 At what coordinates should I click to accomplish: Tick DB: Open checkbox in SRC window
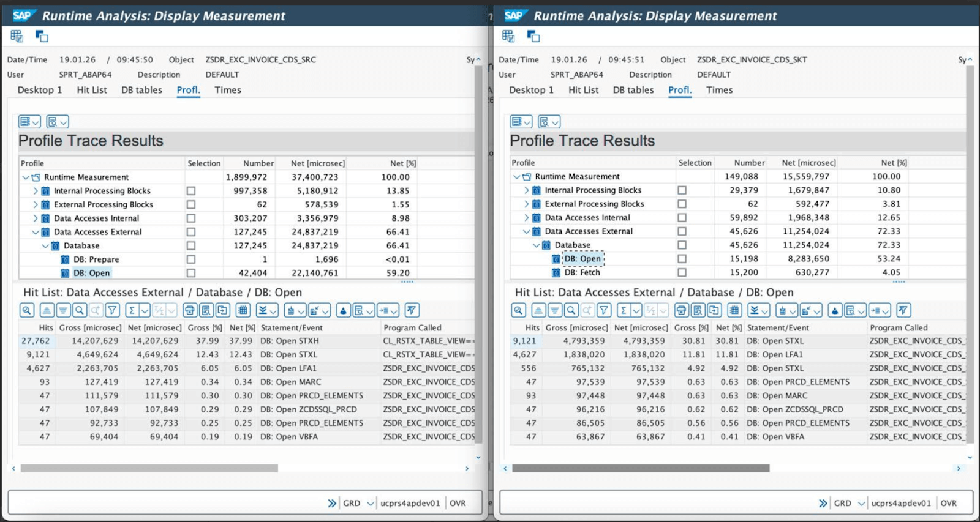tap(191, 273)
